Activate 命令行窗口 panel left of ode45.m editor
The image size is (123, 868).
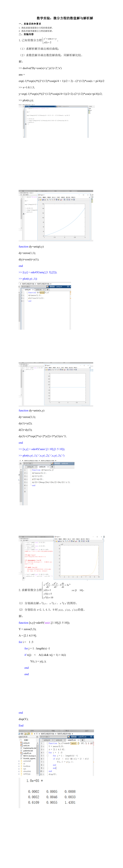(x=45, y=737)
